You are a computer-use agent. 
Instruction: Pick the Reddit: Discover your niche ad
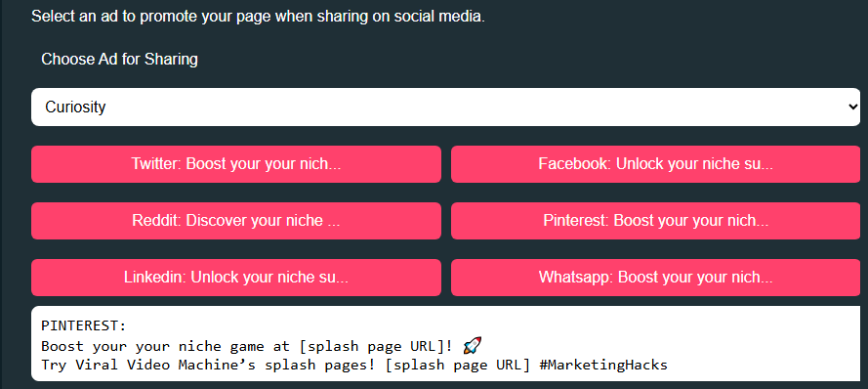[236, 221]
